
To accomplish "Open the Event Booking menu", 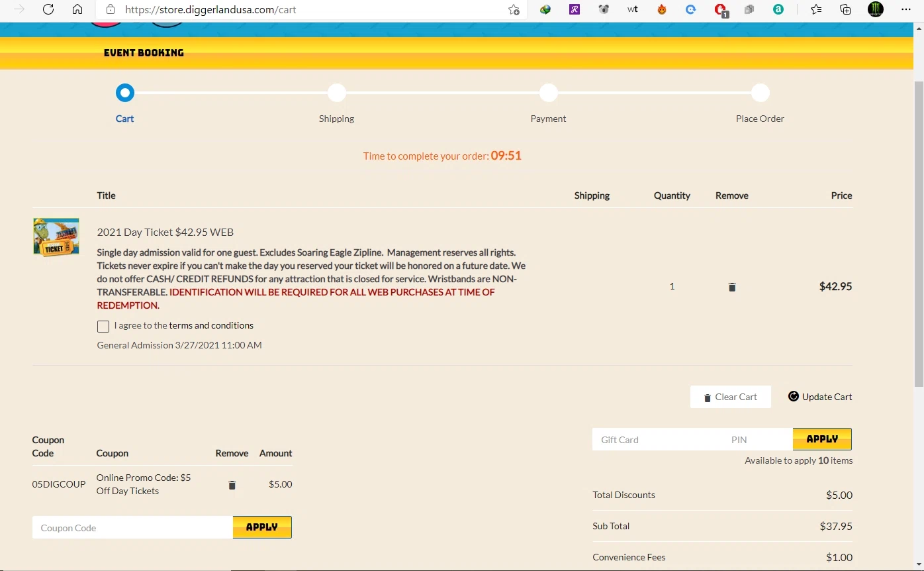I will pyautogui.click(x=144, y=53).
